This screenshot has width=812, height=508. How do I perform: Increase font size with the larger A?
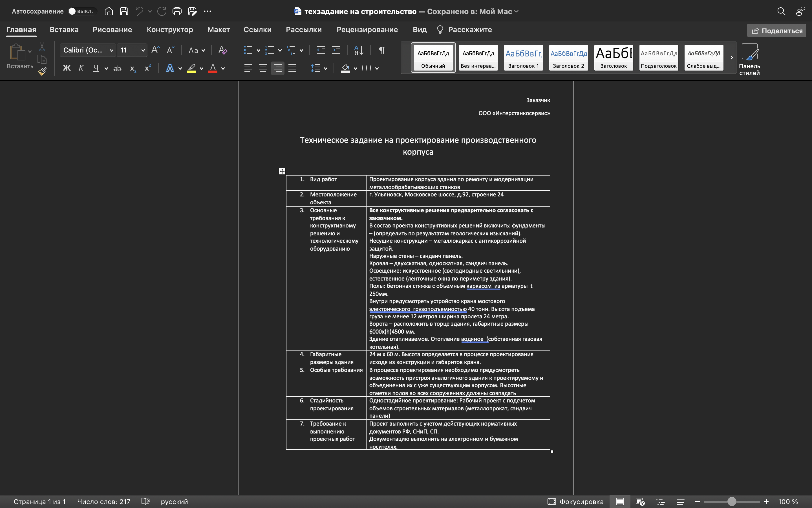(155, 50)
